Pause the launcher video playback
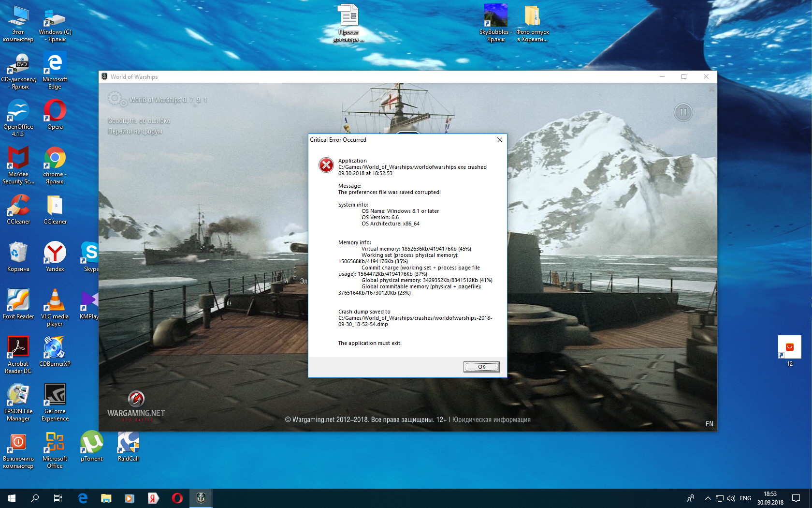The height and width of the screenshot is (508, 812). point(683,112)
